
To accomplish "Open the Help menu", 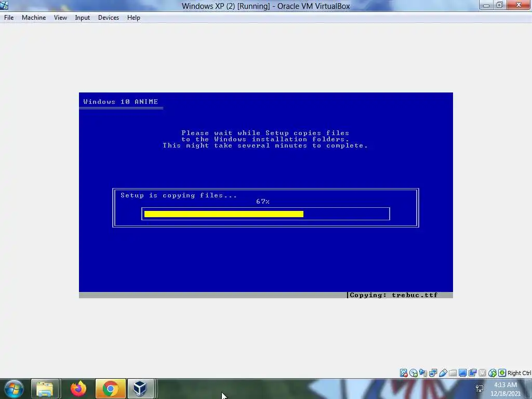I will 134,18.
